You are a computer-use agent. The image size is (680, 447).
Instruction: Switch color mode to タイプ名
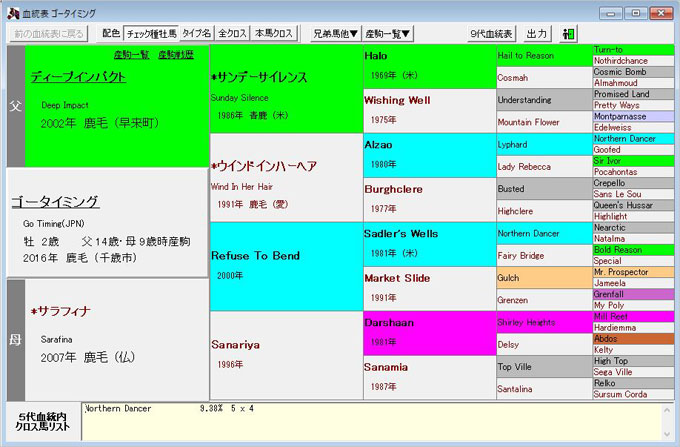coord(197,34)
